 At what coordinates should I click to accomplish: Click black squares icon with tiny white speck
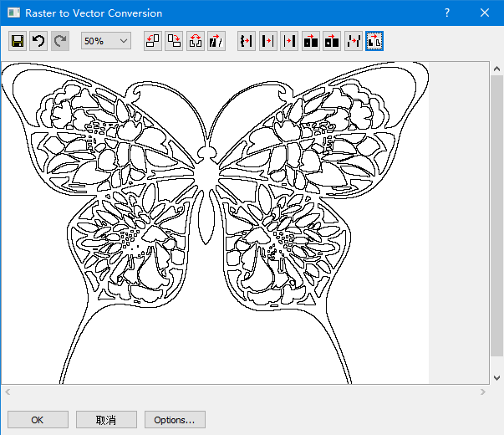(311, 41)
